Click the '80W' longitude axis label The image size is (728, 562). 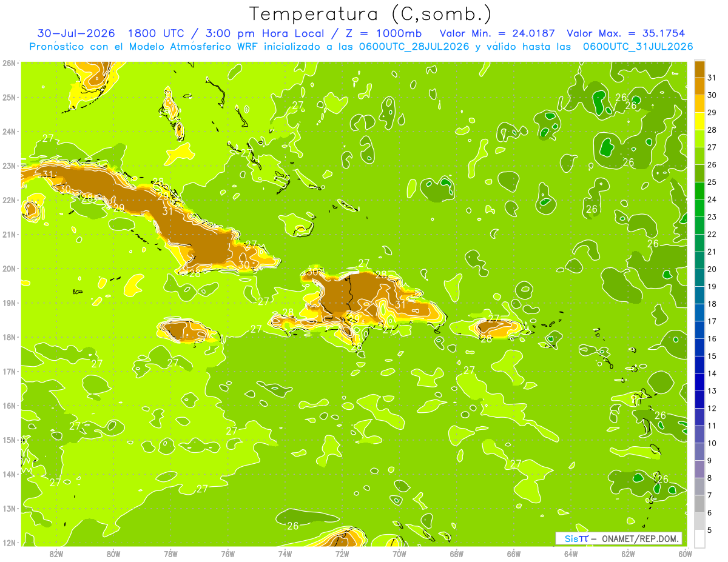(113, 554)
